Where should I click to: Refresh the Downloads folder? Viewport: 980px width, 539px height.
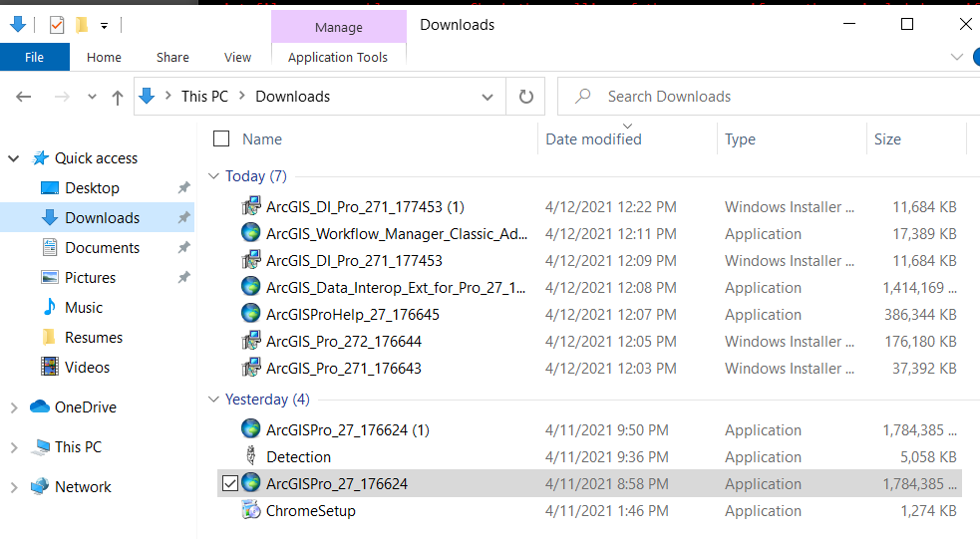526,97
